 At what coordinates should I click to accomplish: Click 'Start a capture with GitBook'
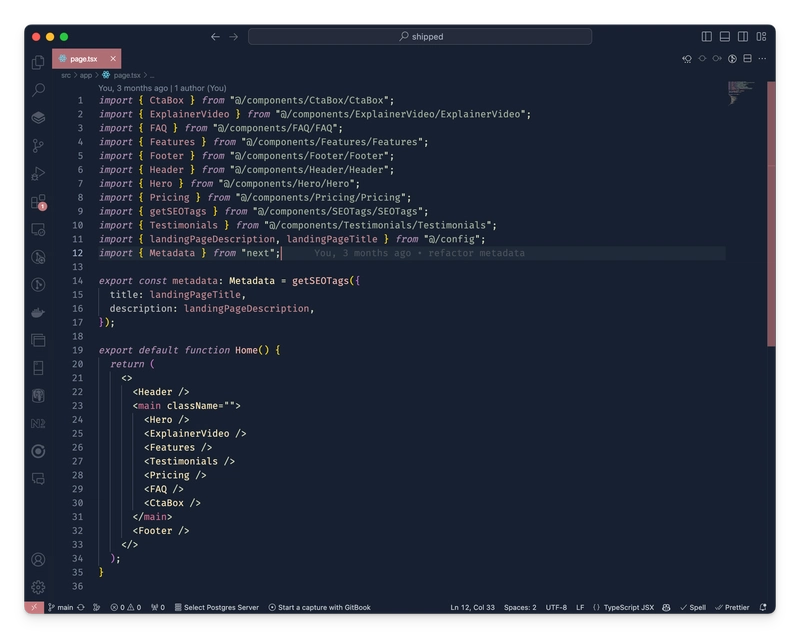[319, 607]
